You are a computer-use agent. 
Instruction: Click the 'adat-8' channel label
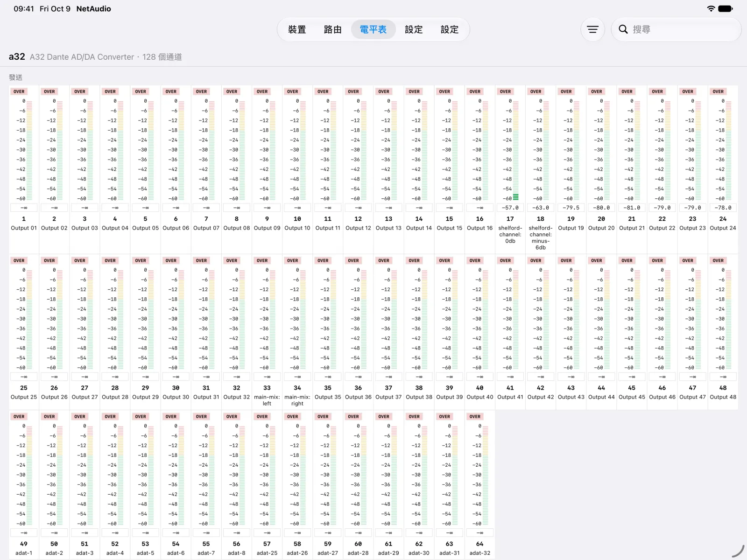237,553
